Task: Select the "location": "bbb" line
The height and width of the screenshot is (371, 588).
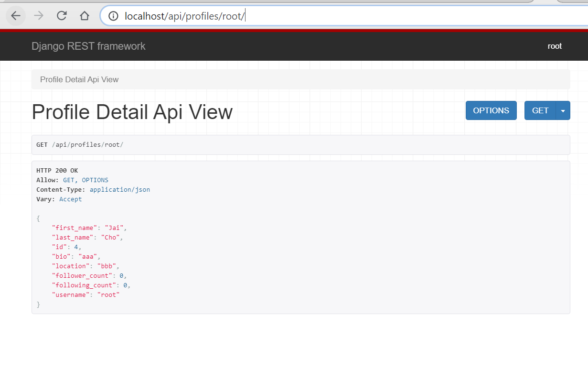Action: pyautogui.click(x=86, y=266)
